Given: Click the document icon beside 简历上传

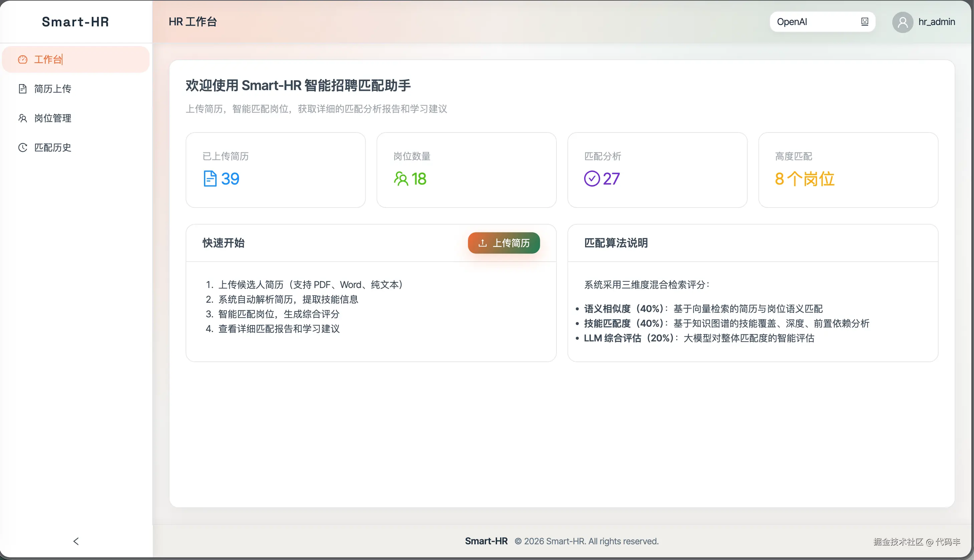Looking at the screenshot, I should click(23, 89).
